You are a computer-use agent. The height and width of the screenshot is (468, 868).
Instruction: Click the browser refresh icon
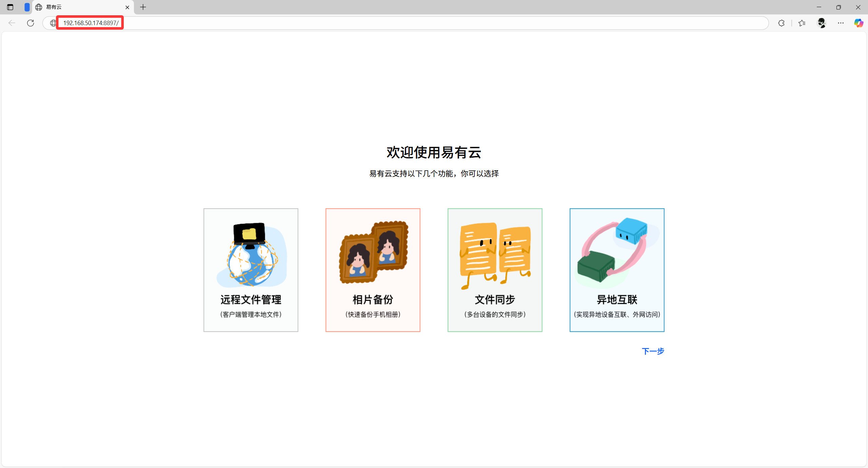[x=31, y=23]
